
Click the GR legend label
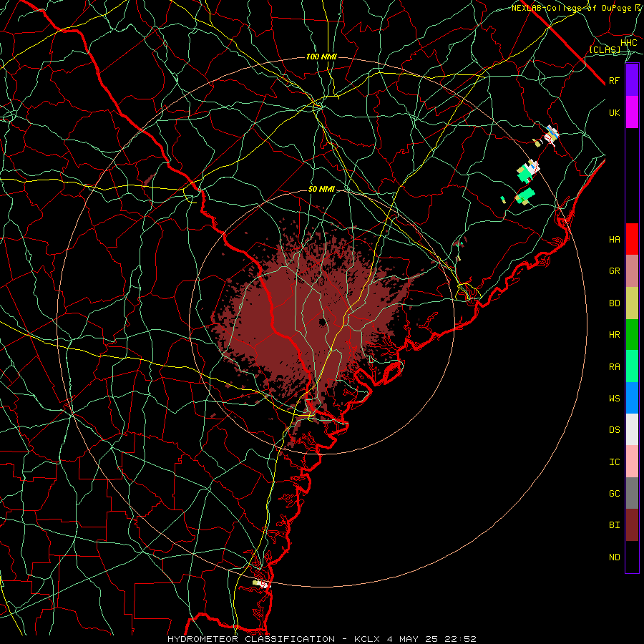coord(614,271)
